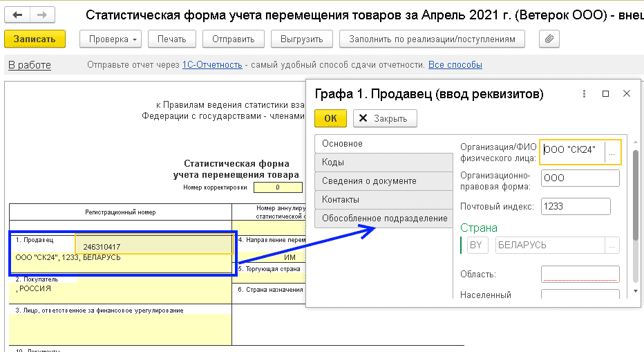
Task: Open the В работе status selector
Action: pyautogui.click(x=29, y=65)
